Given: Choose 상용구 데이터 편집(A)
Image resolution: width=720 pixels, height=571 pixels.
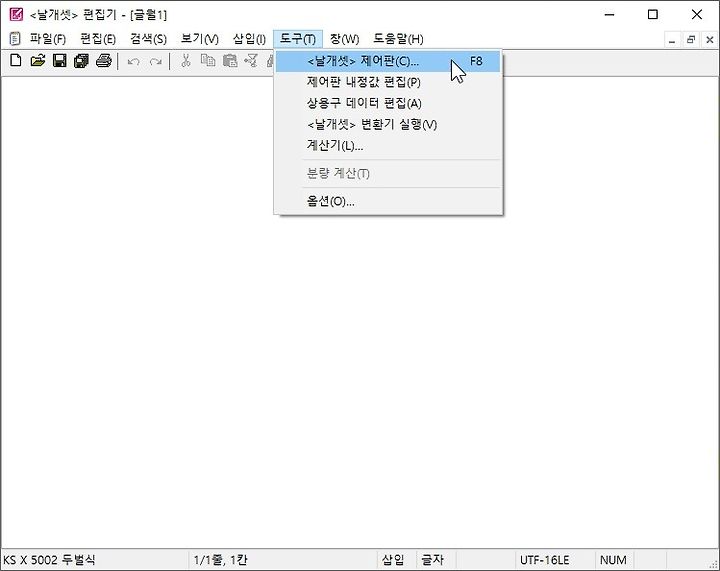Looking at the screenshot, I should (x=388, y=103).
